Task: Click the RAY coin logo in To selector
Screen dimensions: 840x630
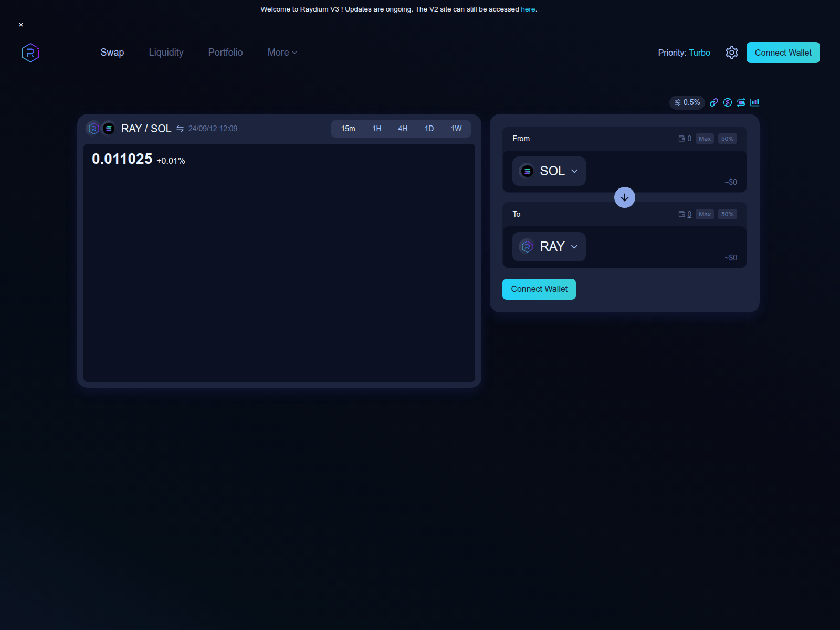Action: tap(527, 247)
